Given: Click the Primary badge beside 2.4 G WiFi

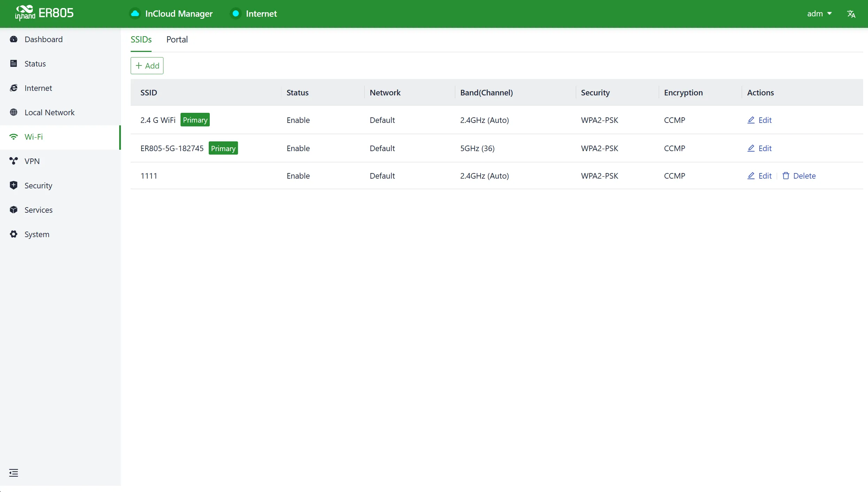Looking at the screenshot, I should click(195, 120).
